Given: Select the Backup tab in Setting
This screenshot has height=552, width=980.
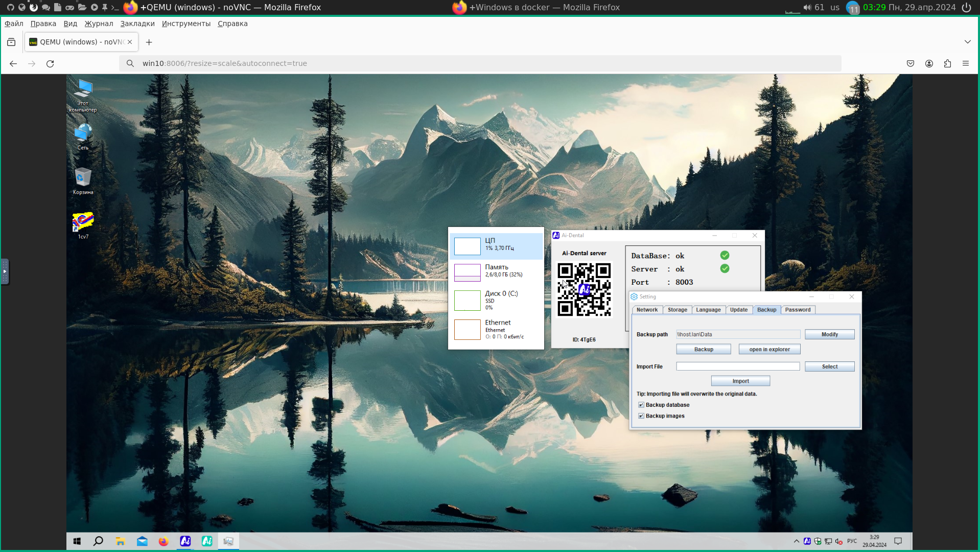Looking at the screenshot, I should pos(766,310).
